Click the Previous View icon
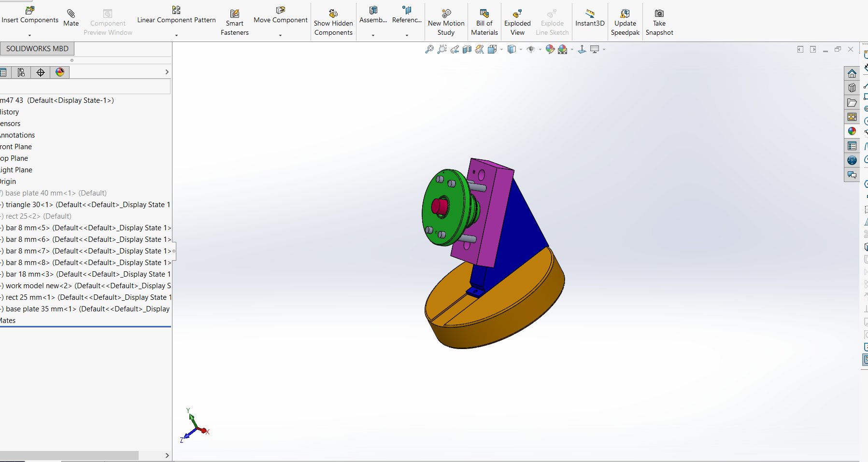The image size is (868, 462). (454, 49)
